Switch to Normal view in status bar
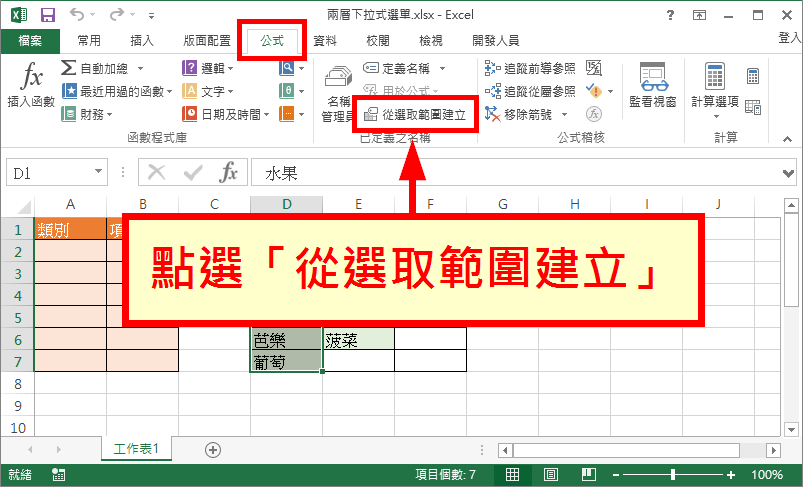803x487 pixels. (x=512, y=475)
